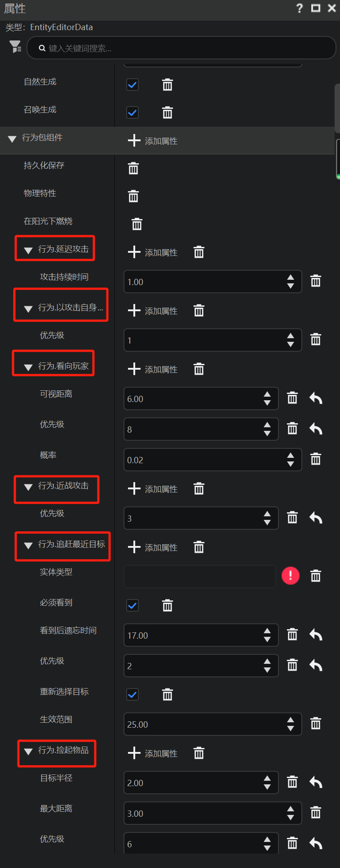The image size is (340, 868).
Task: Remove the 在阳光下燃烧 component
Action: 137,224
